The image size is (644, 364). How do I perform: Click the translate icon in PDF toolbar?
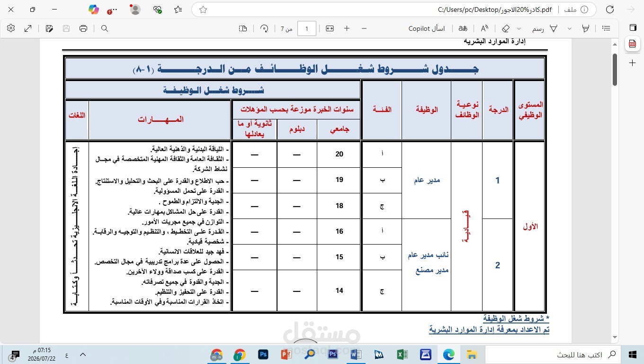[463, 28]
